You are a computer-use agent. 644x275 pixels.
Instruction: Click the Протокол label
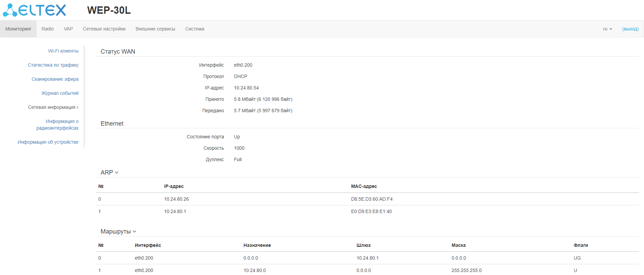214,76
